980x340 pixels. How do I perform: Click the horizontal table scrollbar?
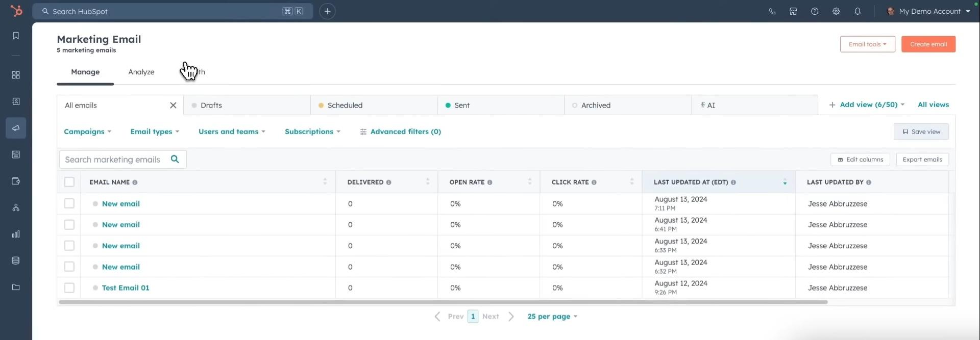(x=443, y=302)
